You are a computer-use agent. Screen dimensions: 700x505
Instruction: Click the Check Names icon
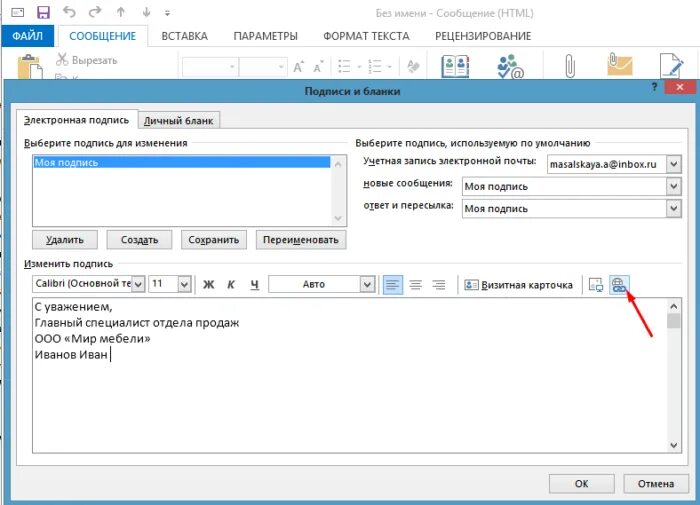point(510,66)
